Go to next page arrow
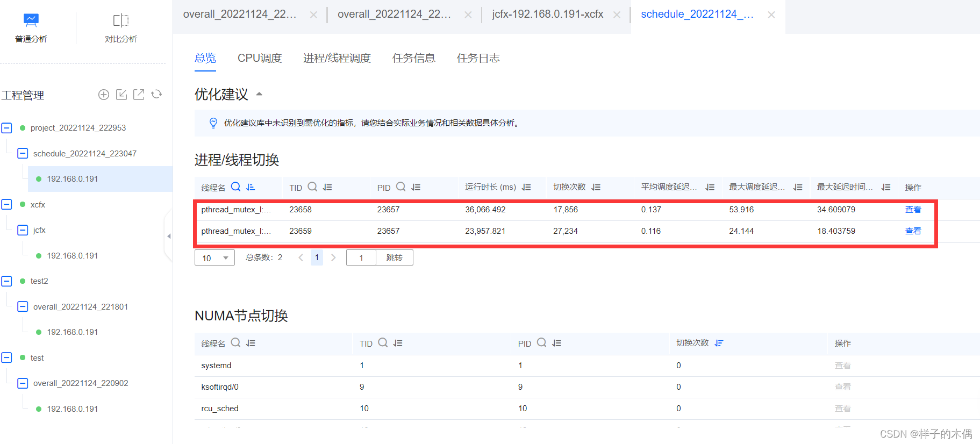This screenshot has height=444, width=980. pyautogui.click(x=333, y=257)
